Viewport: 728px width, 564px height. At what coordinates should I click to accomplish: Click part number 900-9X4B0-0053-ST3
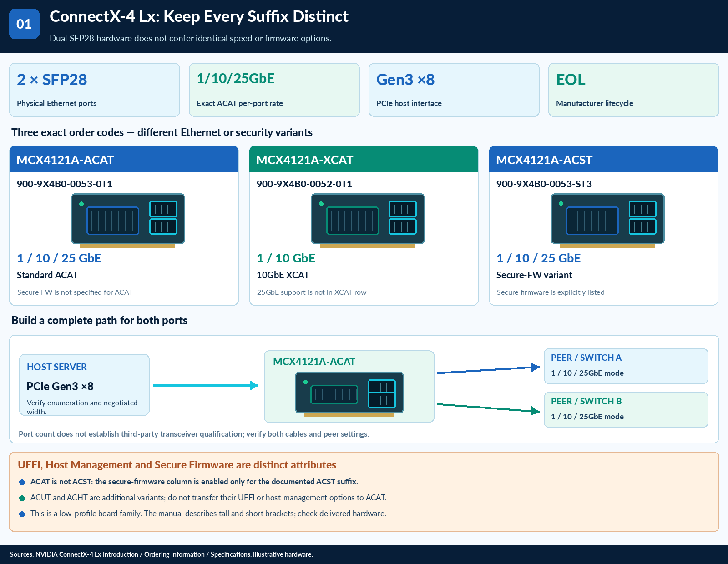click(544, 184)
